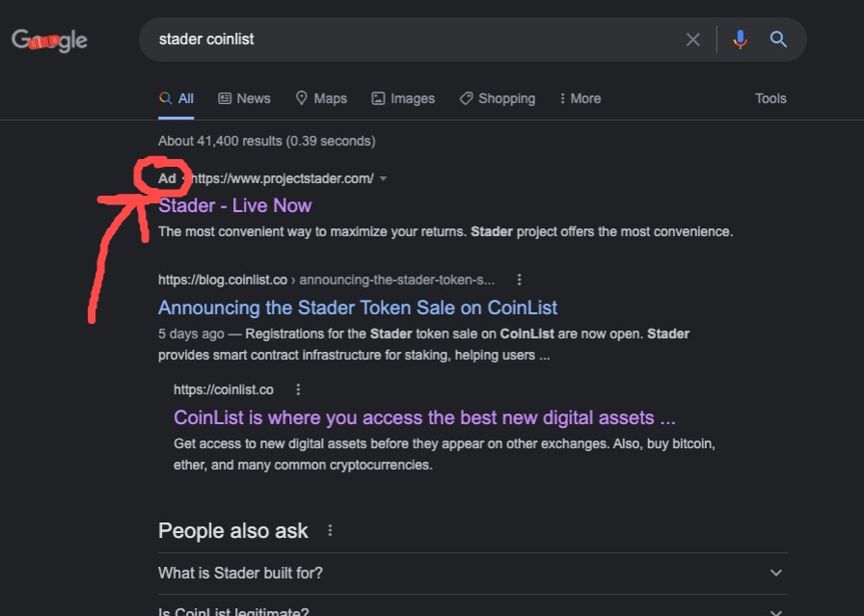The width and height of the screenshot is (864, 616).
Task: Open three-dot menu next to People also ask
Action: [330, 530]
